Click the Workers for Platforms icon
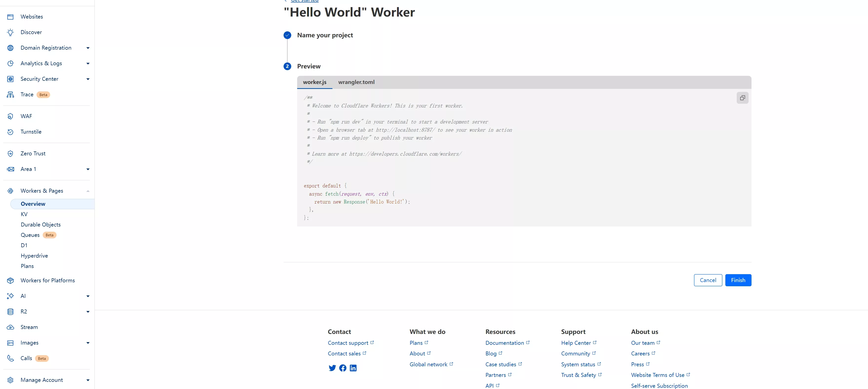Screen dimensions: 868x389 pos(10,281)
